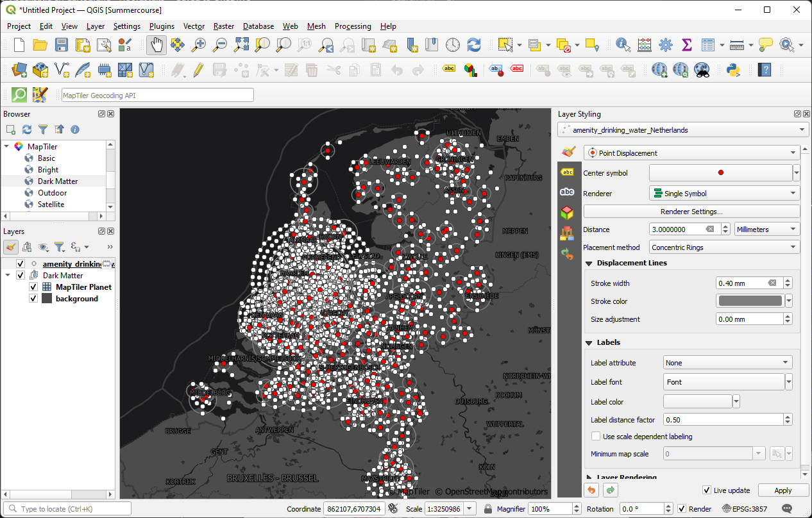Image resolution: width=812 pixels, height=518 pixels.
Task: Click the Renderer Settings button
Action: click(x=691, y=212)
